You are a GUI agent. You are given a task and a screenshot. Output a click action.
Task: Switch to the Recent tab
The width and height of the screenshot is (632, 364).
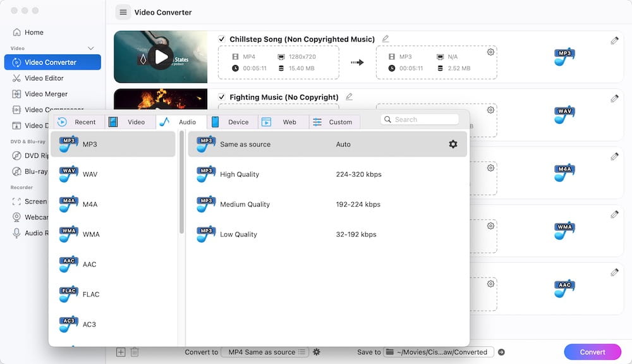78,122
